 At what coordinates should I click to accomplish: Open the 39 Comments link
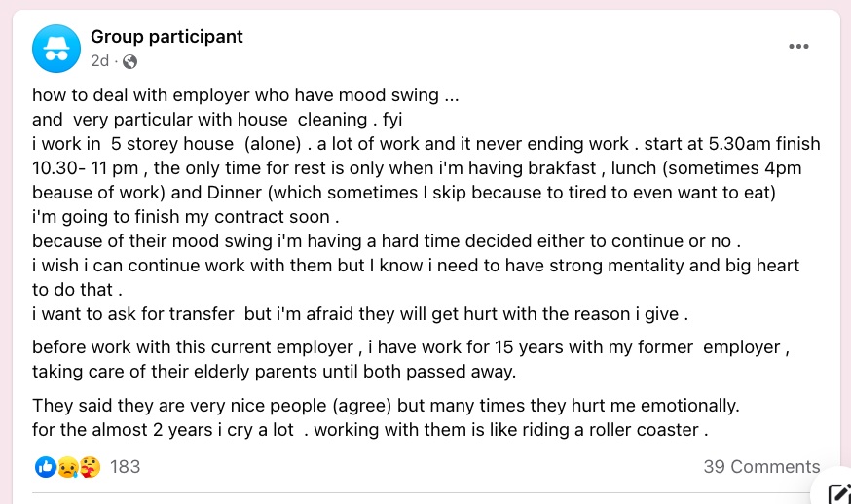[761, 467]
